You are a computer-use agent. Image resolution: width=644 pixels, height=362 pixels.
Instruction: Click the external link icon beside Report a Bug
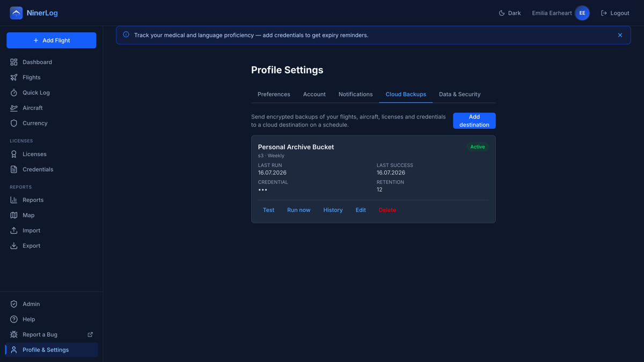click(90, 335)
